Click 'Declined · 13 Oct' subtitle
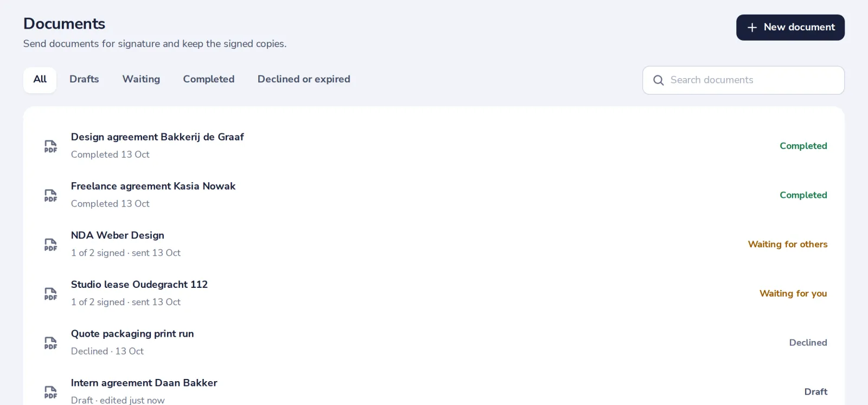Image resolution: width=868 pixels, height=405 pixels. pos(107,351)
